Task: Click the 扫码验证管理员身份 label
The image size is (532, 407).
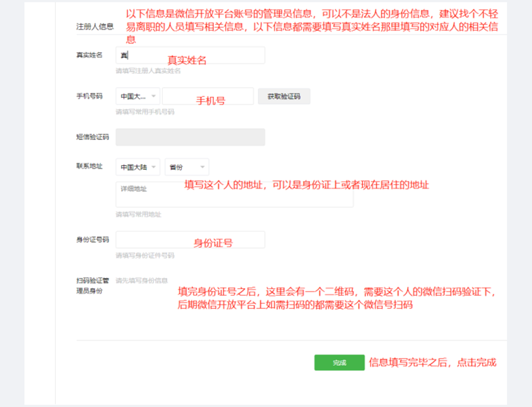Action: point(93,285)
